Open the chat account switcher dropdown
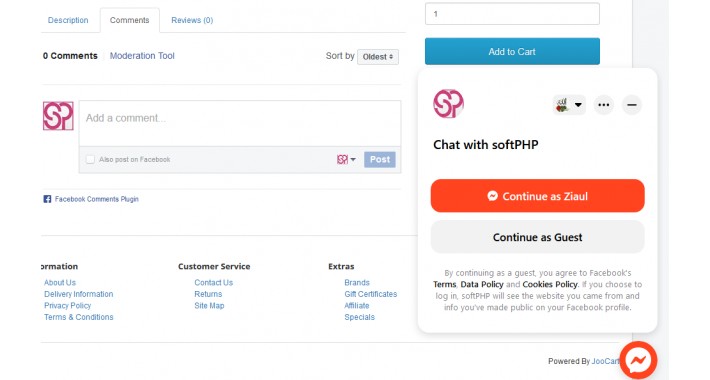 [569, 105]
